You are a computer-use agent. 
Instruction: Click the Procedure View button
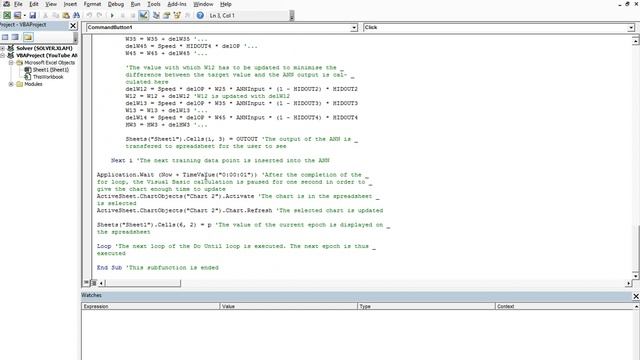(87, 282)
